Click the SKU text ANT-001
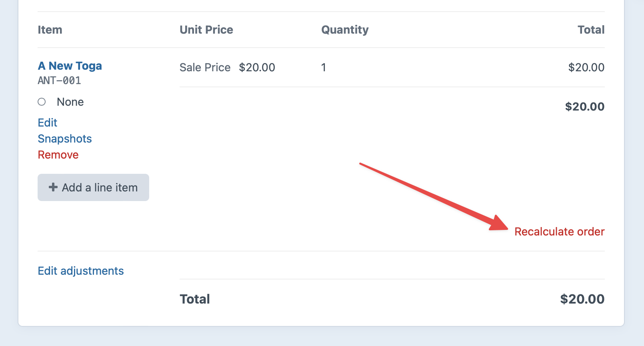The width and height of the screenshot is (644, 346). tap(59, 80)
